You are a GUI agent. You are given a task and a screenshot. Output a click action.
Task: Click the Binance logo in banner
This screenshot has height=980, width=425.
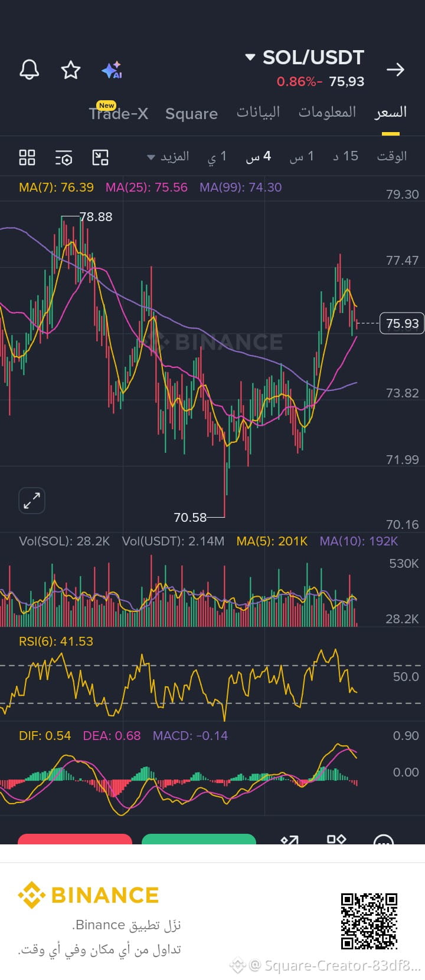[89, 895]
